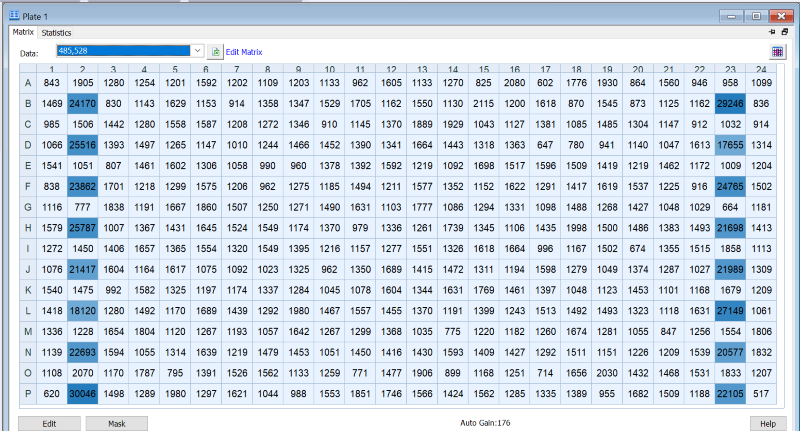Switch to the Statistics tab
Screen dimensions: 800x431
coord(56,33)
